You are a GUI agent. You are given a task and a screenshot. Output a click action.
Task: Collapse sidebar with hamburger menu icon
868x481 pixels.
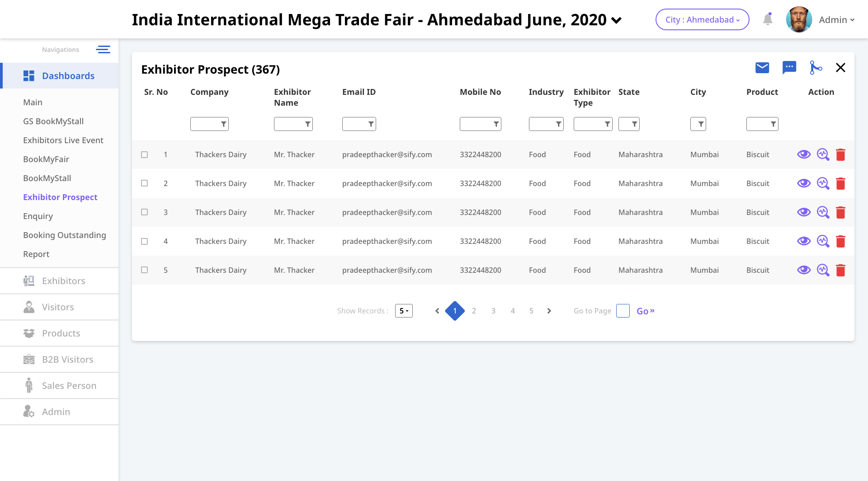[x=103, y=50]
